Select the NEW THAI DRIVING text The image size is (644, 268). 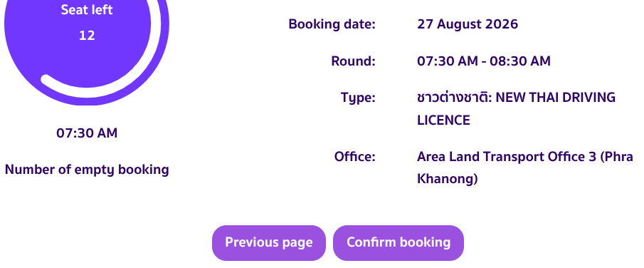click(555, 98)
